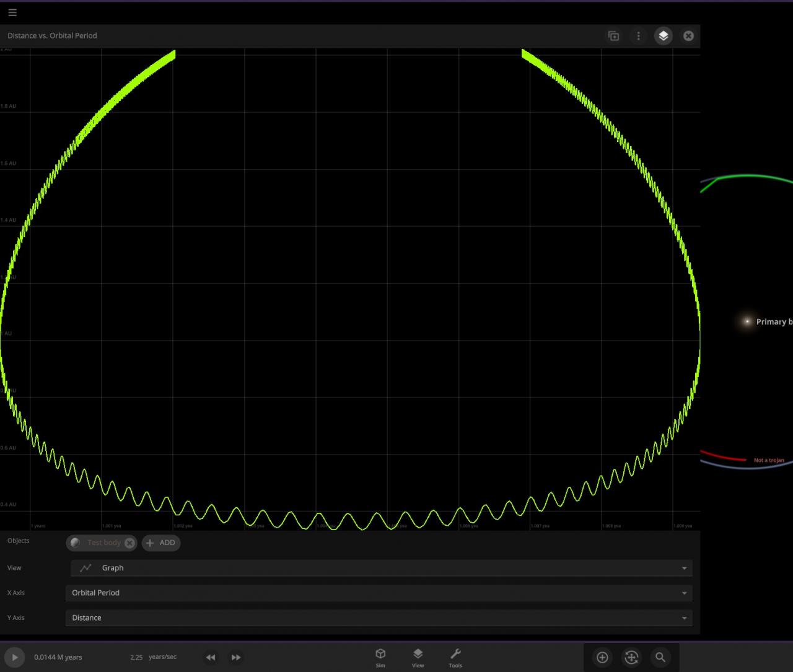Screen dimensions: 793x672
Task: Click the pop-out graph window icon
Action: [613, 36]
